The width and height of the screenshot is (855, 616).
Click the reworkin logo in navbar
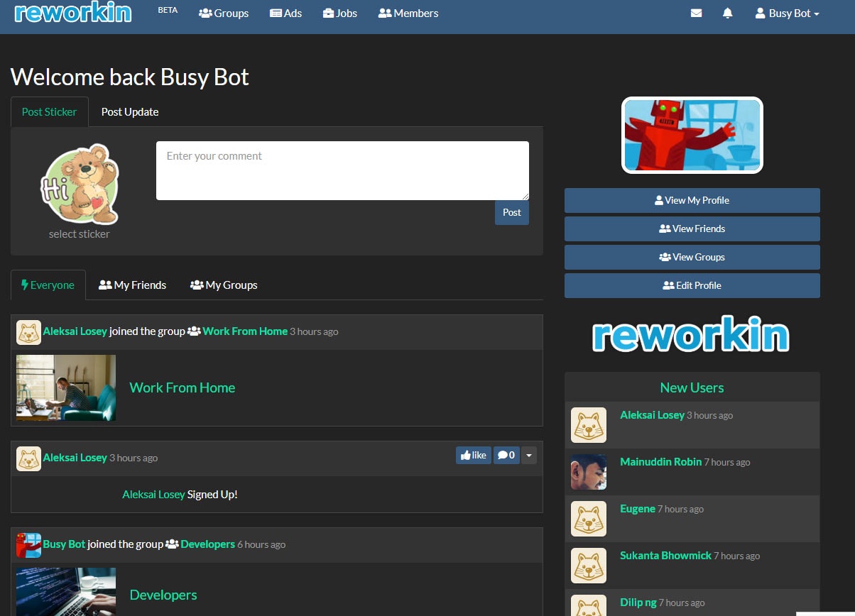coord(73,12)
